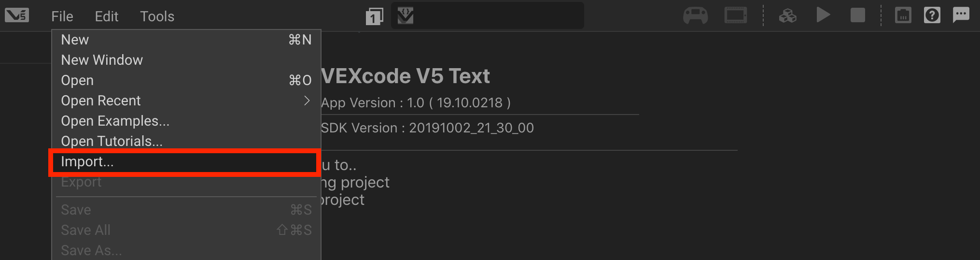Image resolution: width=980 pixels, height=260 pixels.
Task: Choose New Window menu entry
Action: coord(102,60)
